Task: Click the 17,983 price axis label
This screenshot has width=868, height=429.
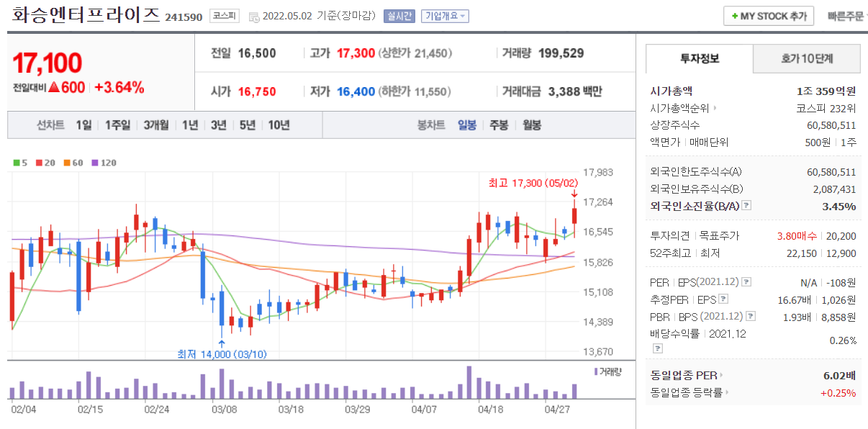Action: click(x=599, y=172)
